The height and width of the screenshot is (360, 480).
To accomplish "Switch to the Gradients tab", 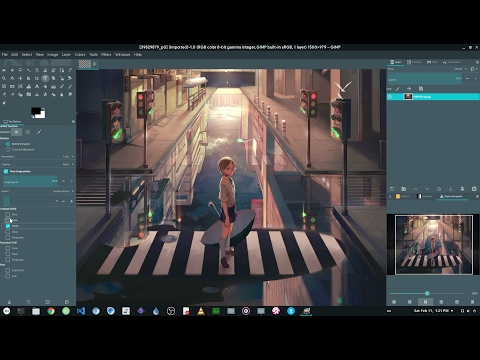I will pos(424,196).
